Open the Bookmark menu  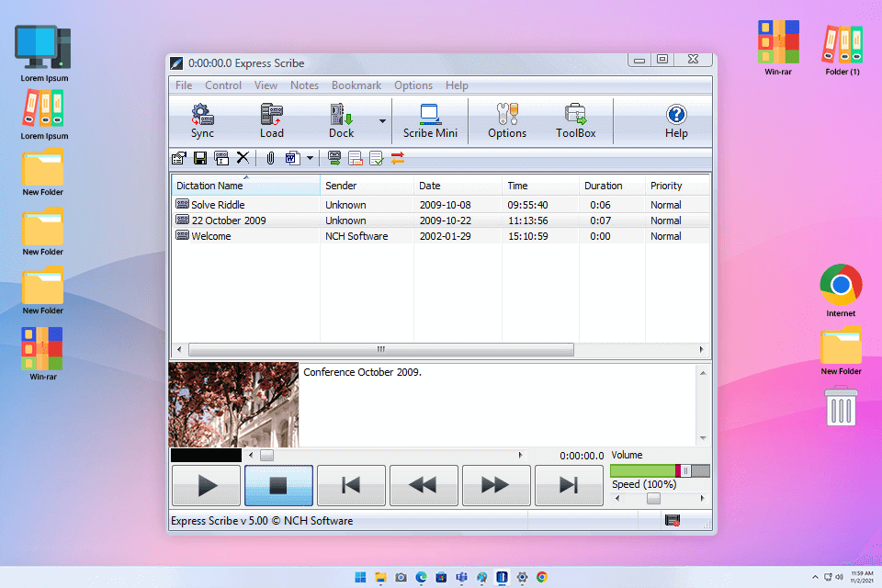[x=356, y=85]
